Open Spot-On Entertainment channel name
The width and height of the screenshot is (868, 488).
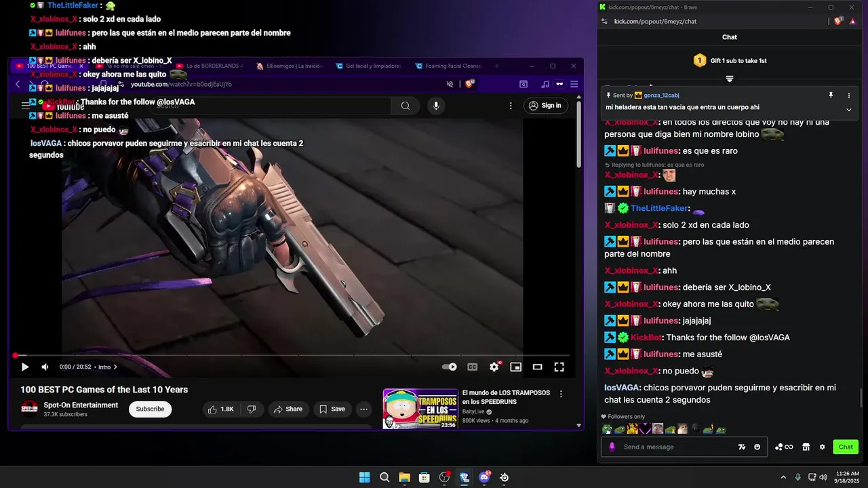click(x=81, y=405)
